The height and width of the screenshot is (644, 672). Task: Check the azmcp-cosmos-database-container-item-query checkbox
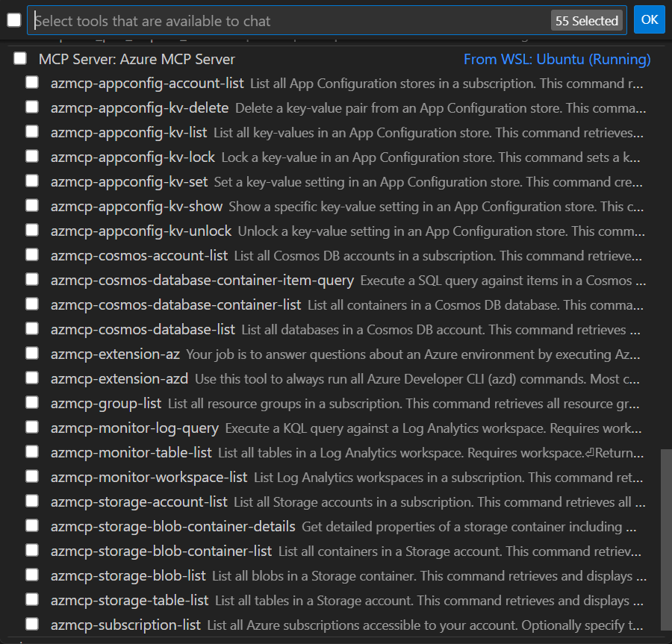point(32,279)
